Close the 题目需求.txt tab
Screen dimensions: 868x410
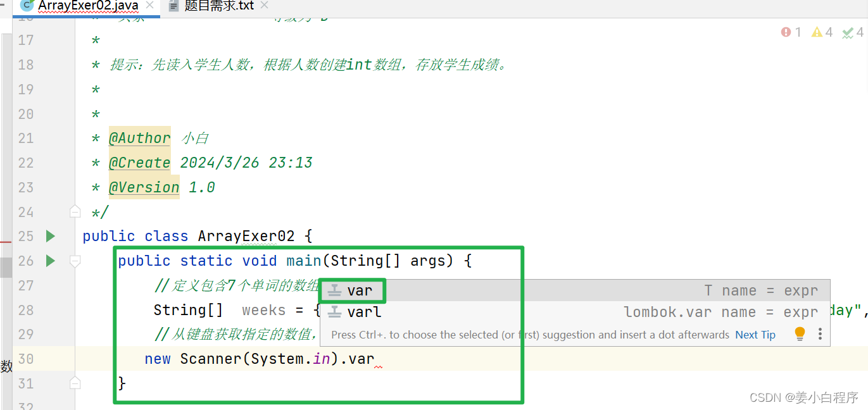coord(264,6)
